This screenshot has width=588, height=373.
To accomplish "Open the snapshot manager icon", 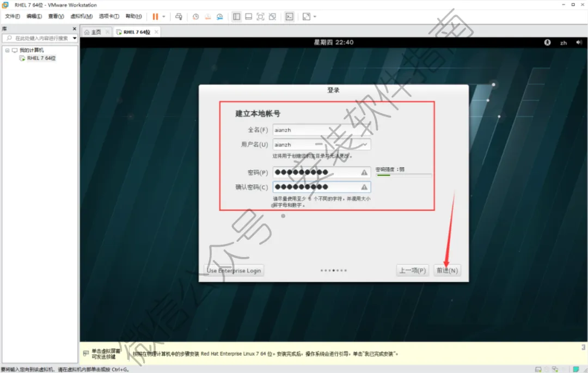I will [x=220, y=16].
